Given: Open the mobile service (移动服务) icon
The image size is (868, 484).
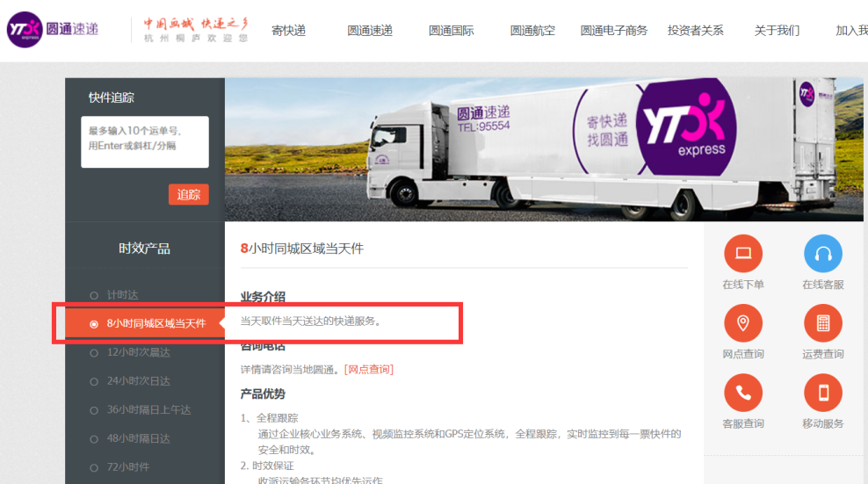Looking at the screenshot, I should point(823,393).
